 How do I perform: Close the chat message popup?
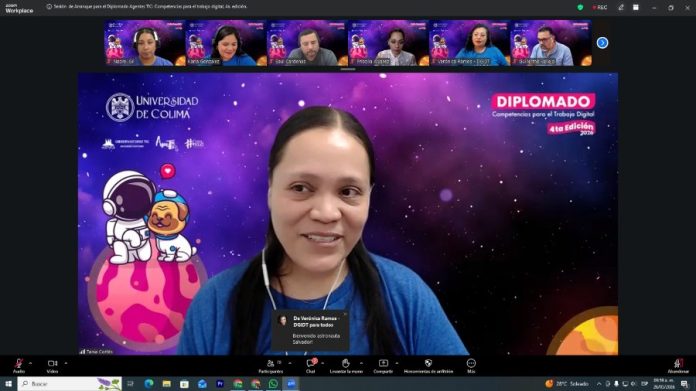345,314
